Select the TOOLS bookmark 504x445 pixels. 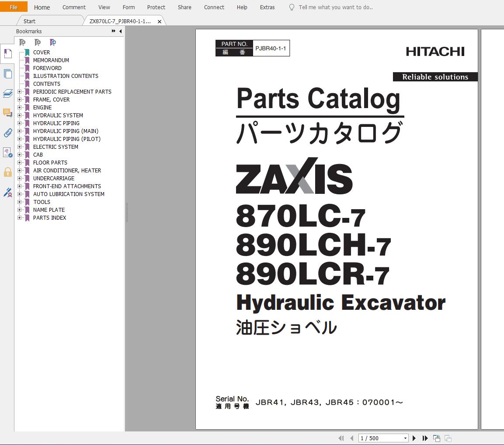42,202
